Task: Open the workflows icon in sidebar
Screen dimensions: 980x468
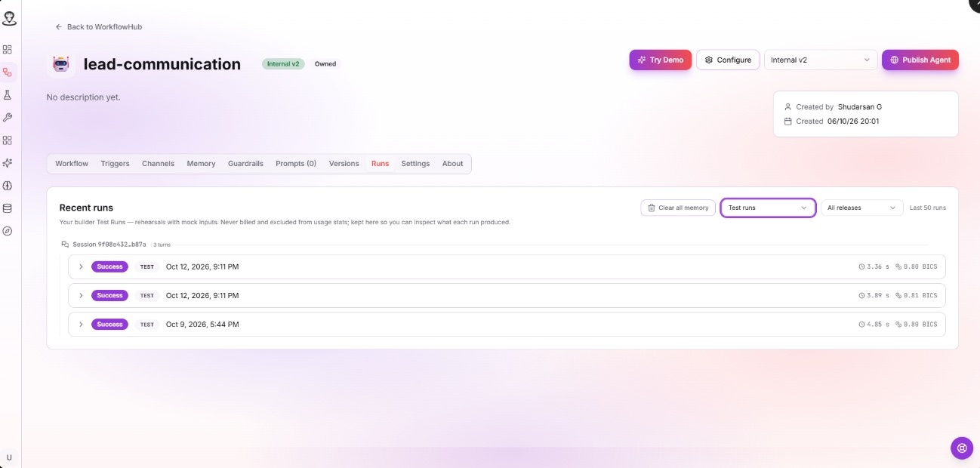Action: pos(8,72)
